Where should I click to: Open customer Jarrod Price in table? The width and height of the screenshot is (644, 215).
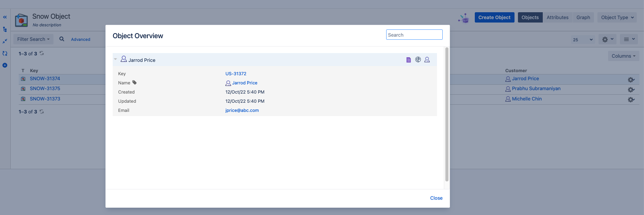pyautogui.click(x=525, y=79)
